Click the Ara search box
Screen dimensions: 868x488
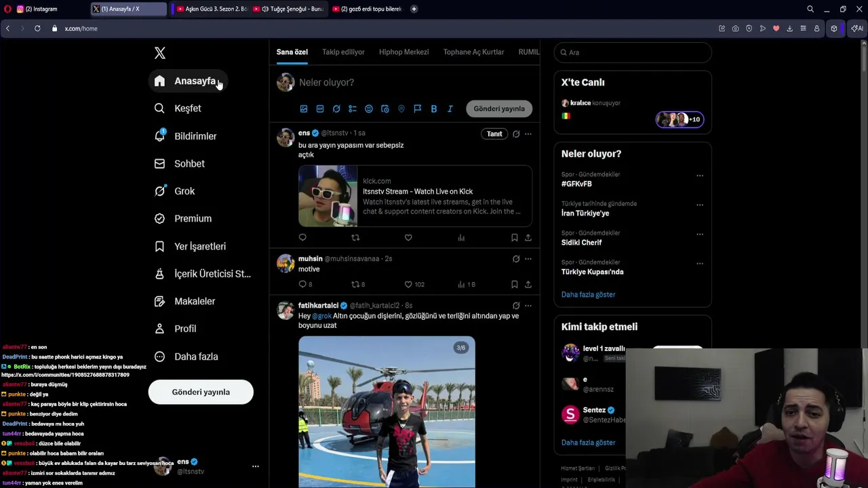633,52
